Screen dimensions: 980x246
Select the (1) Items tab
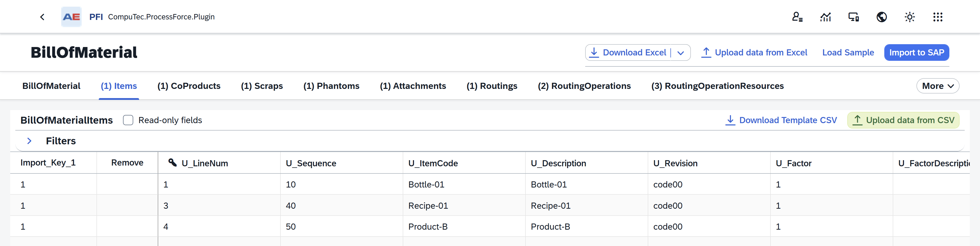pyautogui.click(x=119, y=86)
